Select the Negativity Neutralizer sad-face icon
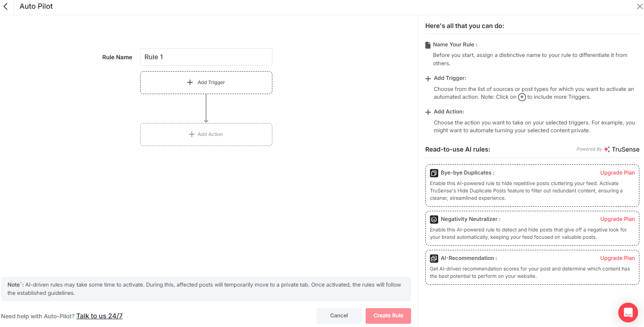Image resolution: width=644 pixels, height=327 pixels. [x=434, y=219]
